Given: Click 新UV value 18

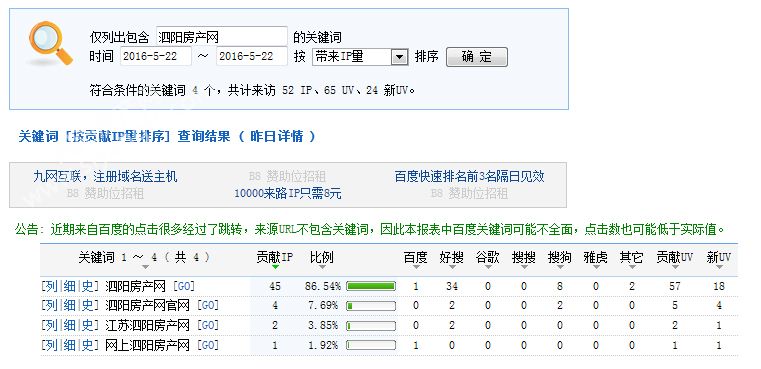Looking at the screenshot, I should (x=719, y=286).
